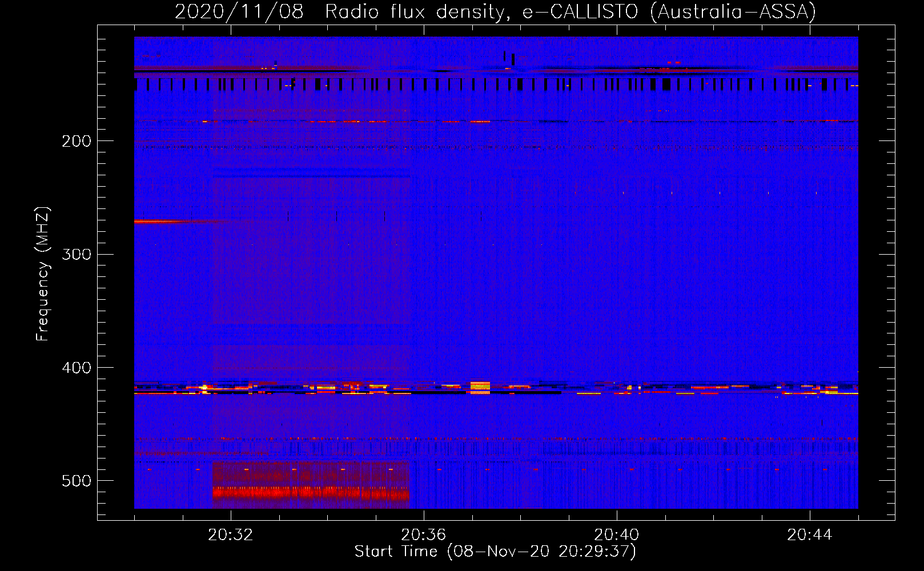Click the 'Frequency (MHZ)' axis label

pos(43,274)
